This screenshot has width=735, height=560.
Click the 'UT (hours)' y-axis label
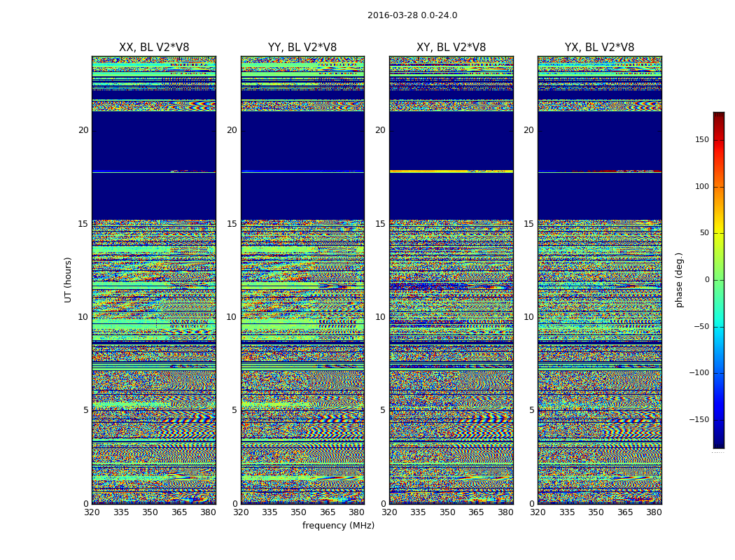tap(69, 279)
